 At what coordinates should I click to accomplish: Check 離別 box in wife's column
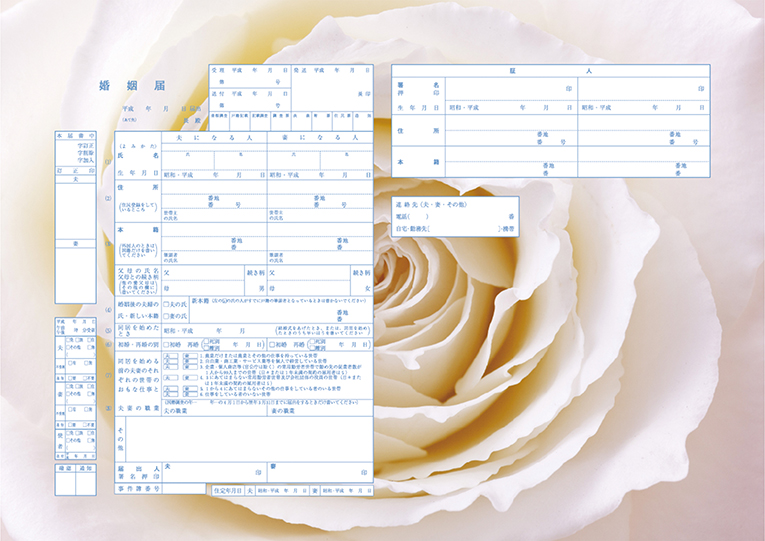click(x=312, y=348)
